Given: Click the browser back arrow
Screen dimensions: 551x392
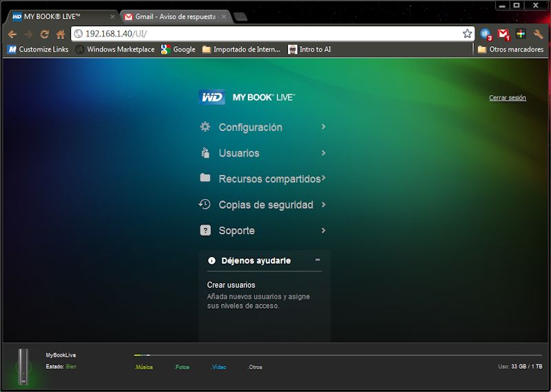Looking at the screenshot, I should click(x=12, y=34).
